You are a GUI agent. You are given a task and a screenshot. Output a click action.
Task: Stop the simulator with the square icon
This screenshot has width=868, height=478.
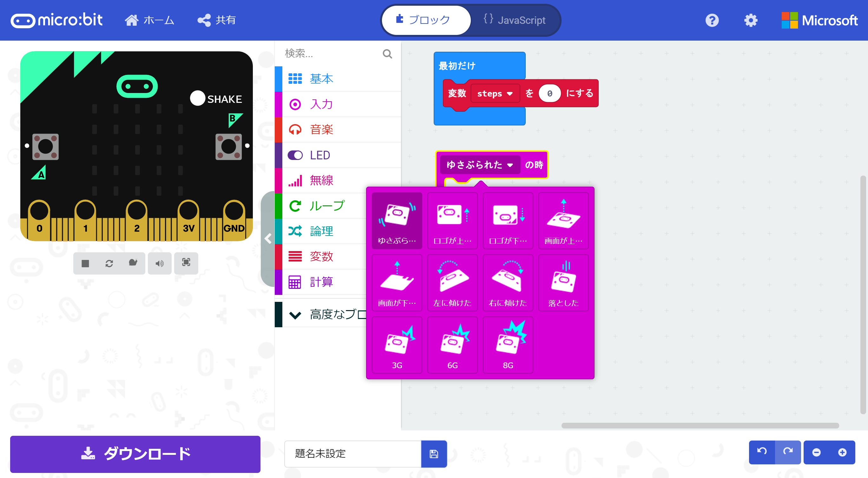85,263
